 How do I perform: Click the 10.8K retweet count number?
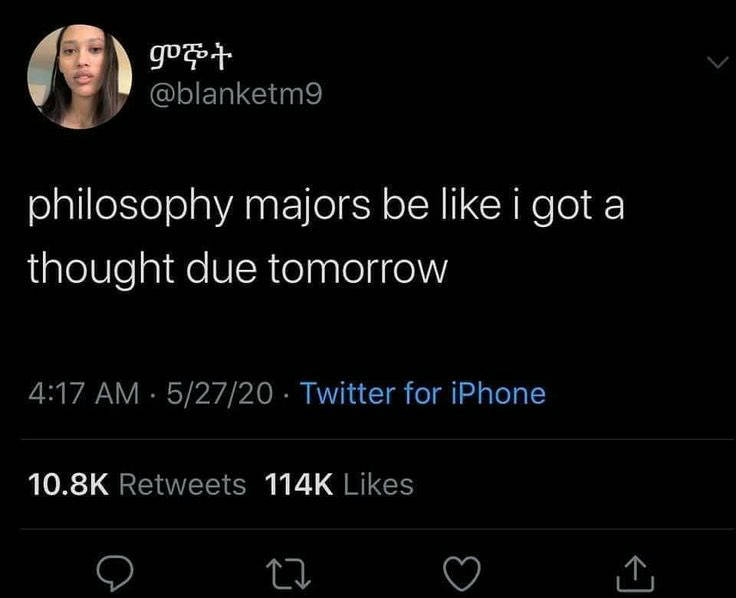[69, 484]
